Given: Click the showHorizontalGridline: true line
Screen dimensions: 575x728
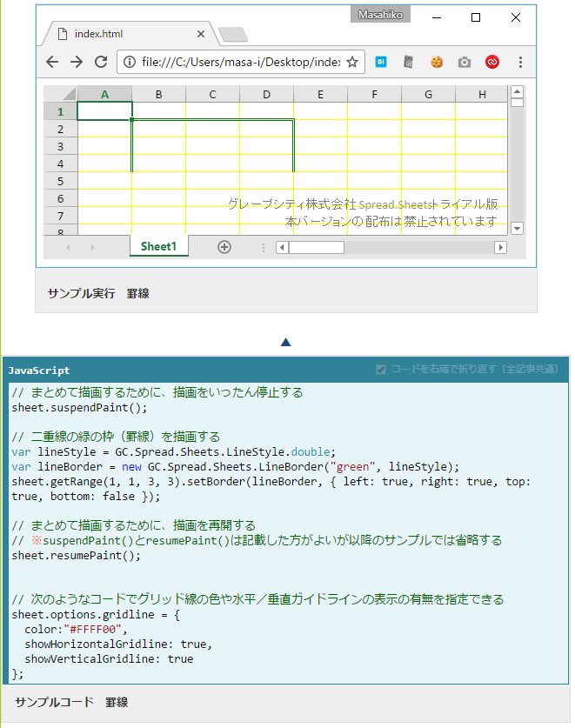Looking at the screenshot, I should click(118, 645).
